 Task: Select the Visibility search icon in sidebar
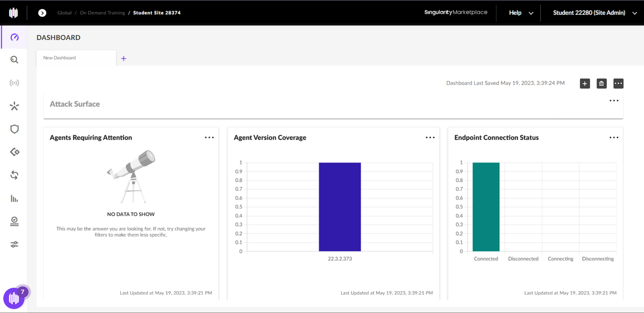coord(14,60)
